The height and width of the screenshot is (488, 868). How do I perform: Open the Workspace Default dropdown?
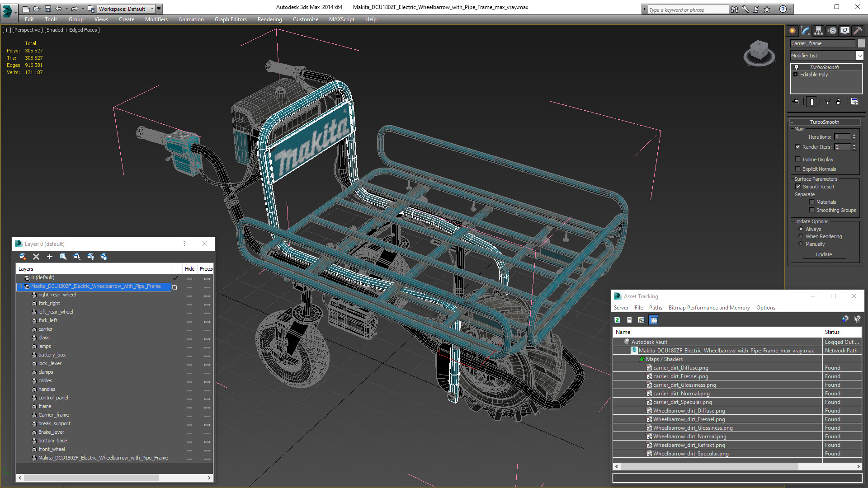click(126, 9)
